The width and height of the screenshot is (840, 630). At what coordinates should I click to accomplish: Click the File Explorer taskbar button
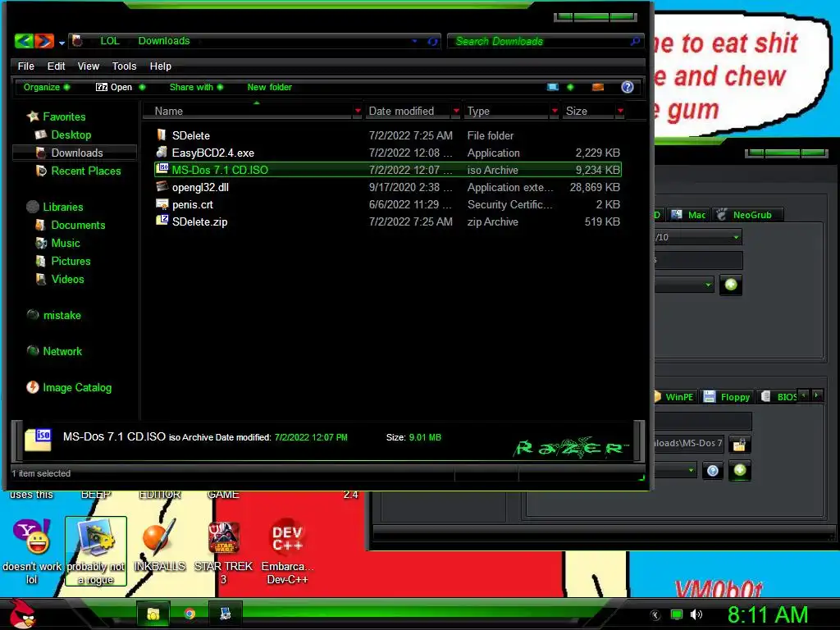click(153, 614)
